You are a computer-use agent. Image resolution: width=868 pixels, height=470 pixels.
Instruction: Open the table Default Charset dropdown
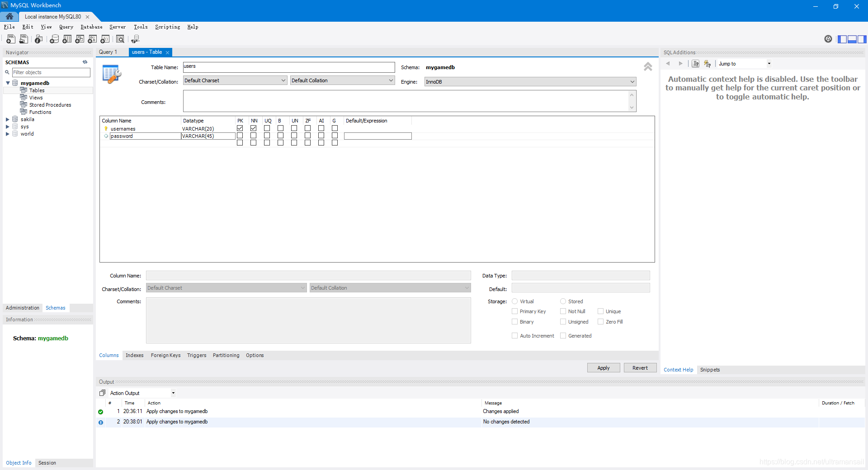[x=235, y=80]
